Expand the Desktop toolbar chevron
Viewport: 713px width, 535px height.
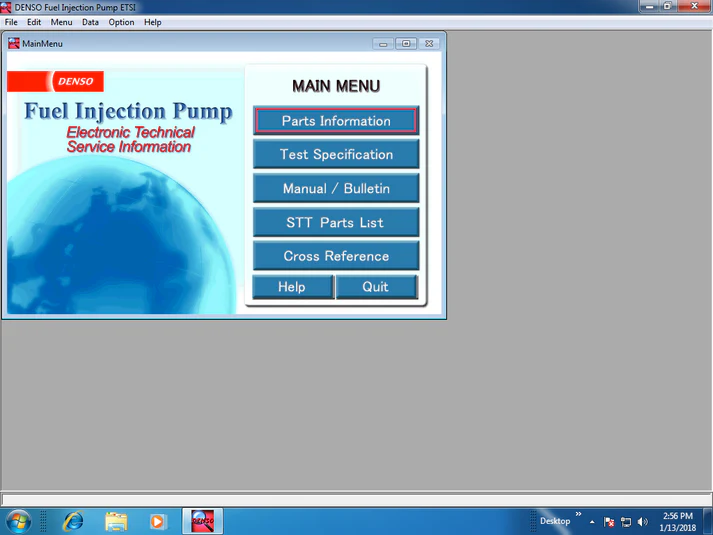(578, 515)
